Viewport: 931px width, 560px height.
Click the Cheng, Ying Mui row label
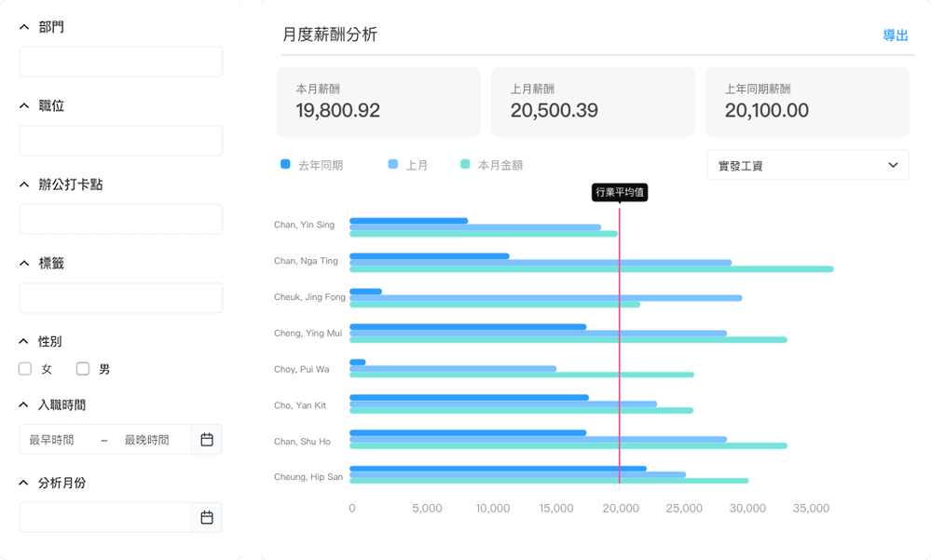click(308, 334)
